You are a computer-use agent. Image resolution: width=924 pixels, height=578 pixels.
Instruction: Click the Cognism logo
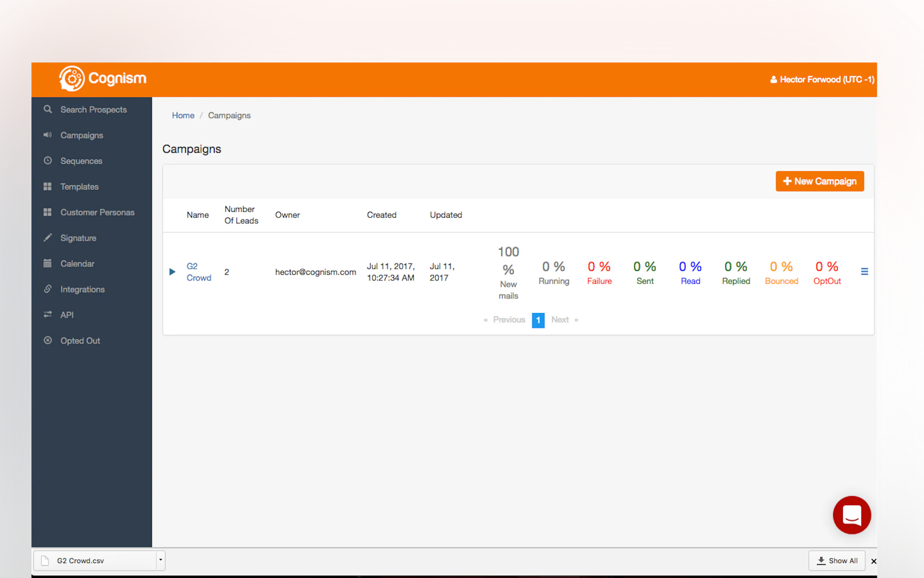(102, 79)
